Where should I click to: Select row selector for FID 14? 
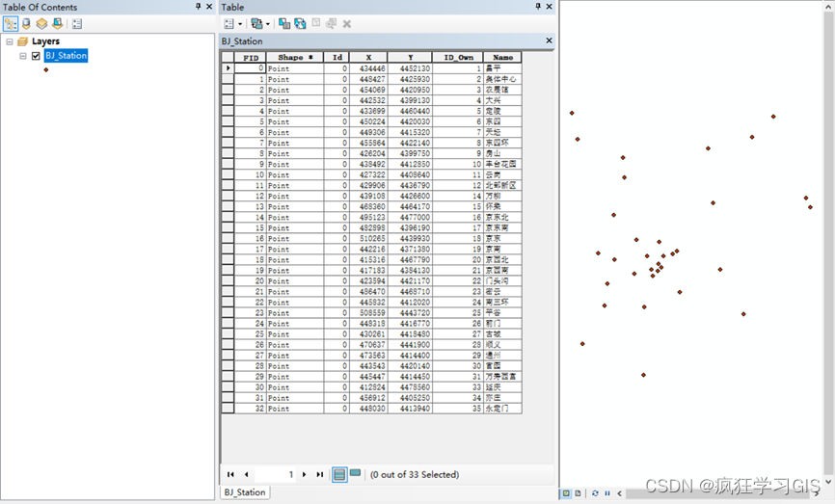tap(228, 217)
